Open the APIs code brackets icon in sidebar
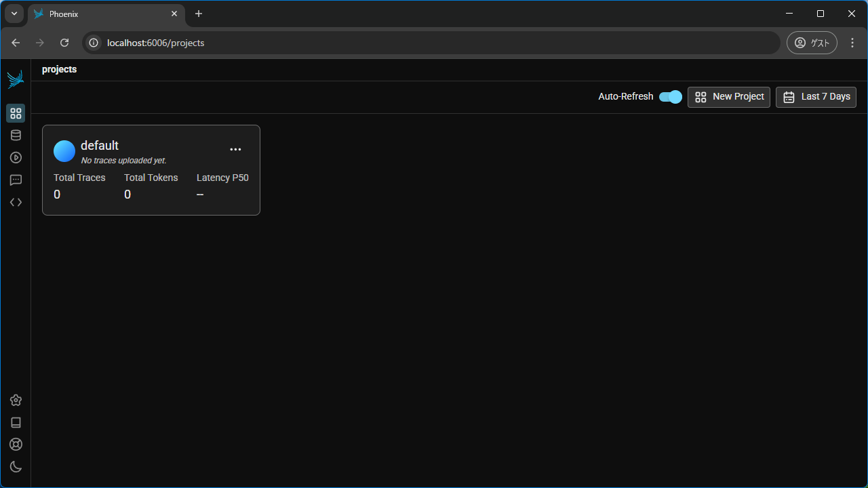 pos(16,202)
